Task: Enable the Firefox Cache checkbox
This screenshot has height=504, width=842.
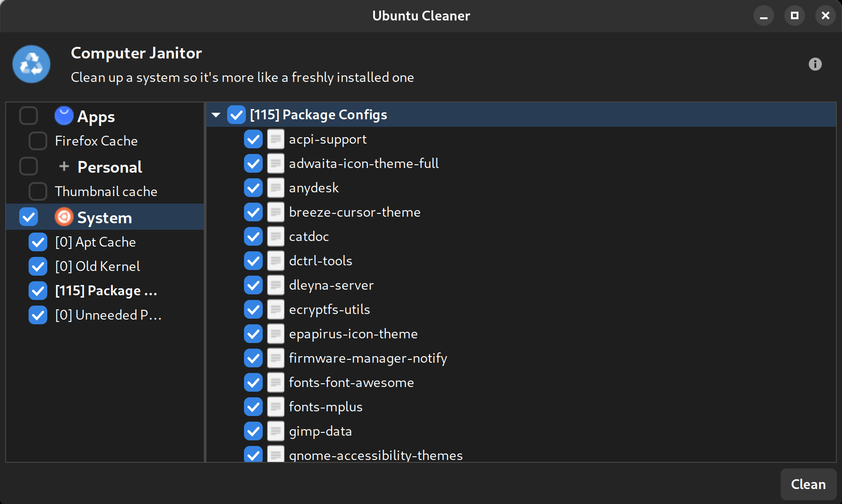Action: [38, 141]
